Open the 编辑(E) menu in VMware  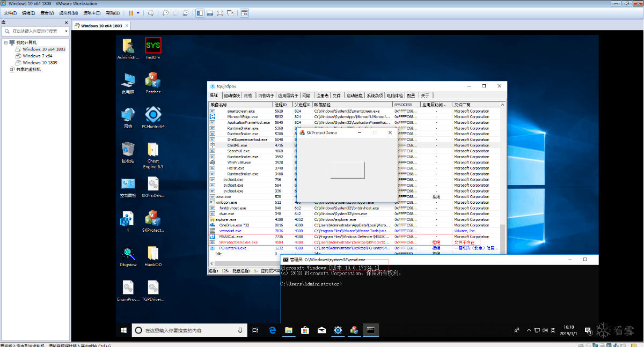[x=28, y=12]
